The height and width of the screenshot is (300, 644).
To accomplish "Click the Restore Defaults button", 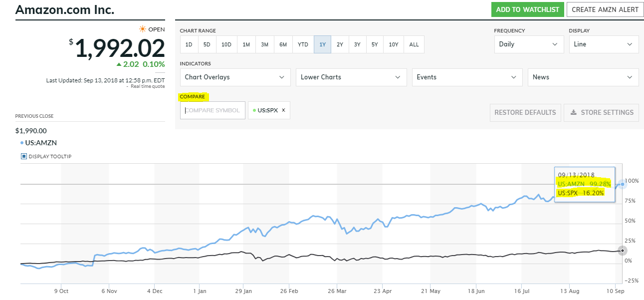I will click(x=525, y=112).
